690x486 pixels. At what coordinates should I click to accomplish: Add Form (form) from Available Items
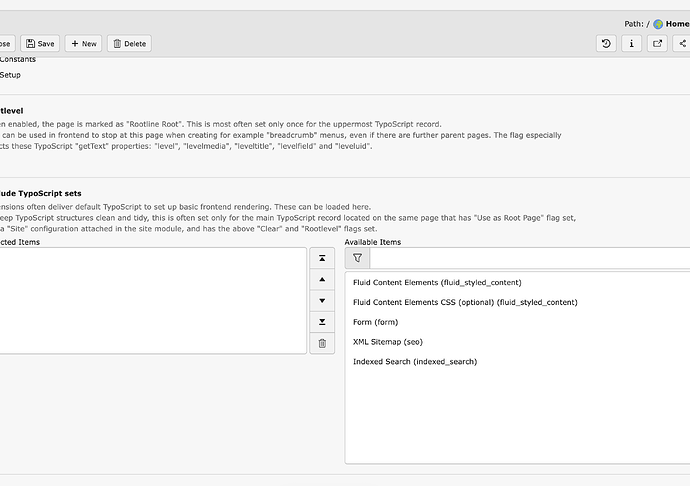click(x=375, y=322)
